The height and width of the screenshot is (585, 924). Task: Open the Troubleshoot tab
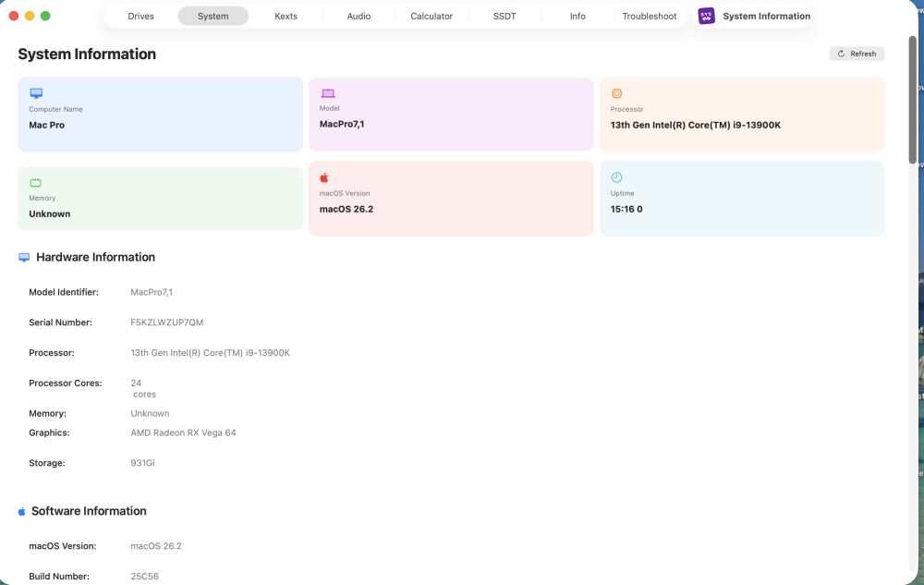(x=650, y=16)
